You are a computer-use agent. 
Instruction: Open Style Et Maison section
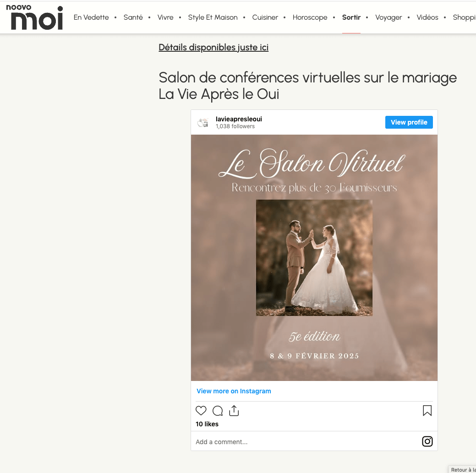point(213,17)
